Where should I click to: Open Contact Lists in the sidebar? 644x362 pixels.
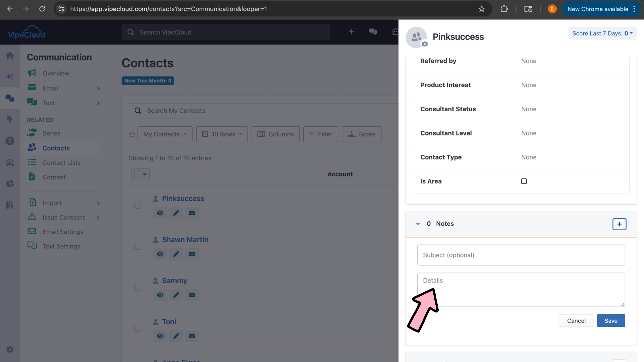[x=61, y=163]
